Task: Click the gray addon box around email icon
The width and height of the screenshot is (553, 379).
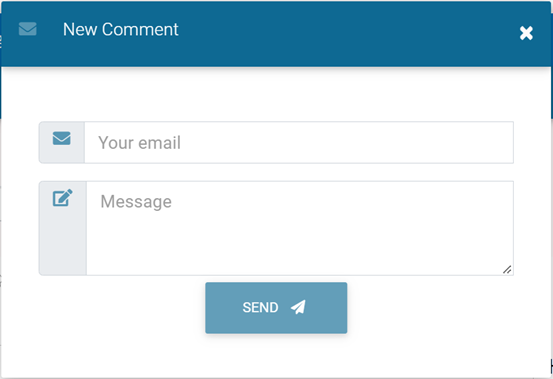Action: coord(62,142)
